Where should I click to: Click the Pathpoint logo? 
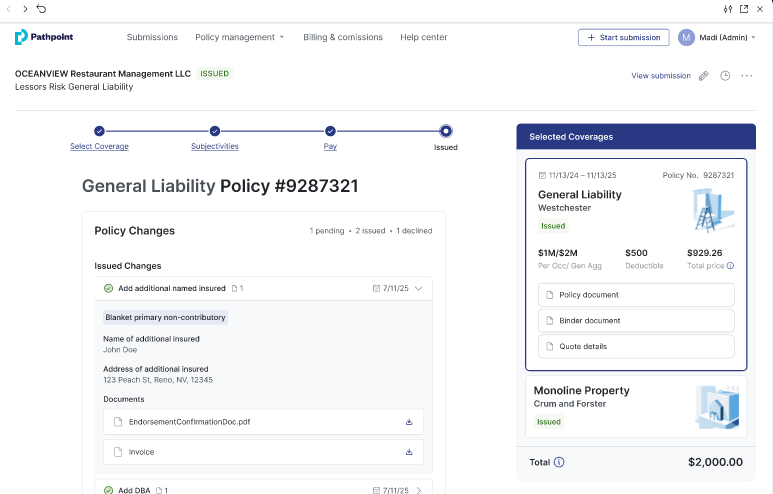(44, 37)
